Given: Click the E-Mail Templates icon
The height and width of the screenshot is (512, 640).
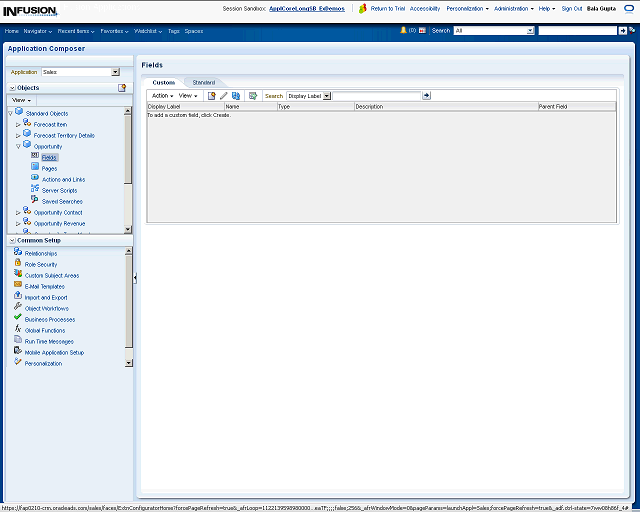Looking at the screenshot, I should pyautogui.click(x=17, y=285).
